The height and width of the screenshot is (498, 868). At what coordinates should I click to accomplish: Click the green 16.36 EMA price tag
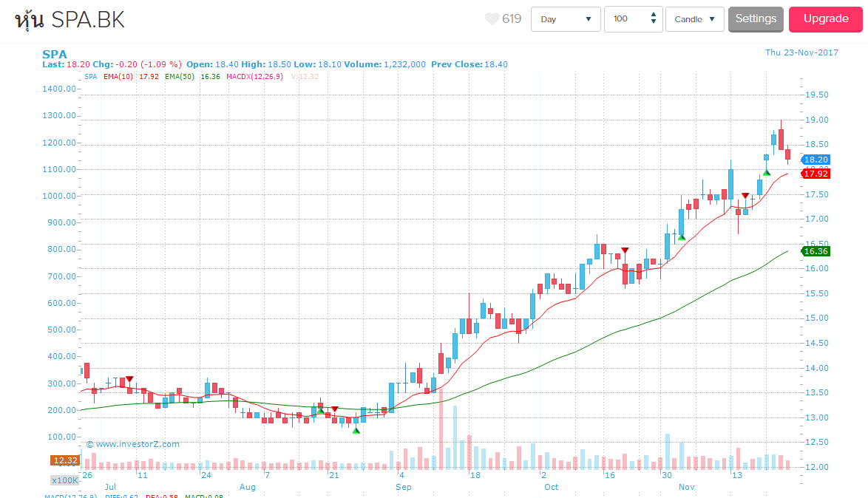pos(816,251)
